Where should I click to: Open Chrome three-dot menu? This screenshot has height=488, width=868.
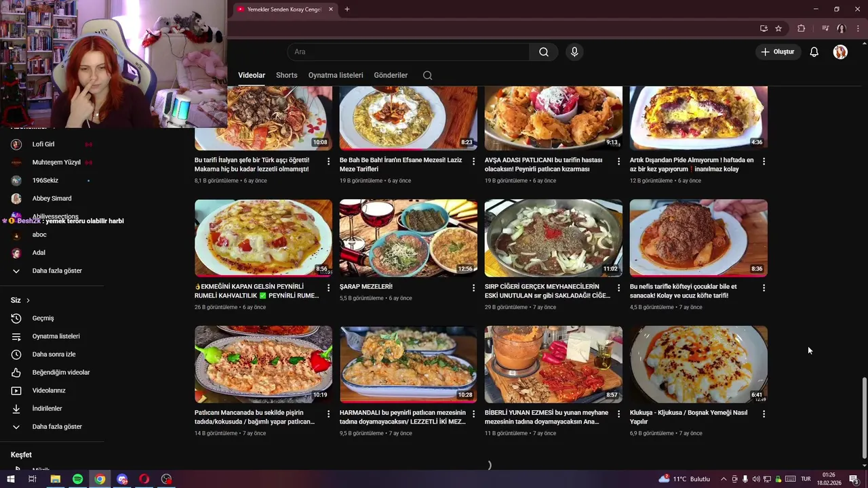[x=858, y=28]
